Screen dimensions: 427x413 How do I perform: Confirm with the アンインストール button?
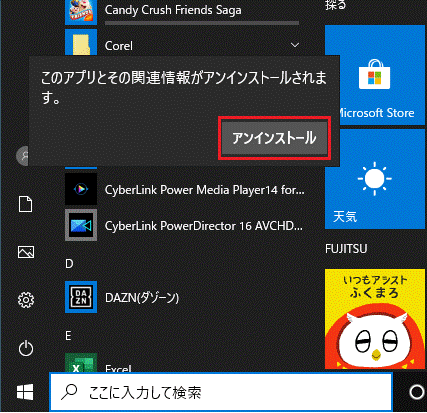(x=274, y=138)
